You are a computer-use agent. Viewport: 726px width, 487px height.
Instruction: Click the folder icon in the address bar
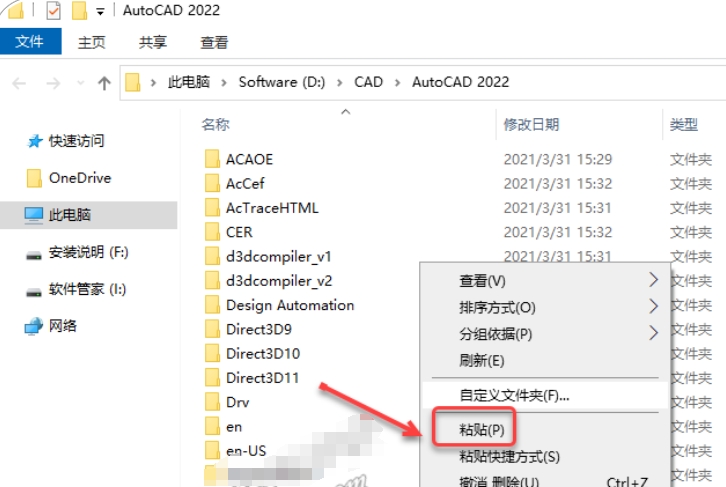click(x=132, y=82)
